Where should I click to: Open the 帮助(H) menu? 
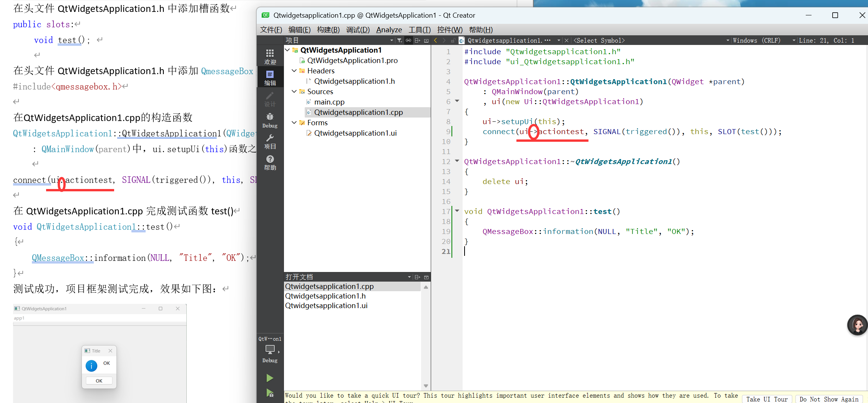[481, 30]
